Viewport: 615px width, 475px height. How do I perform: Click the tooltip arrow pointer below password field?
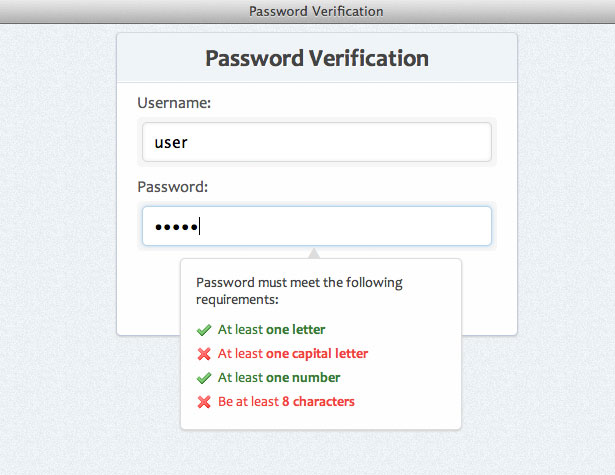pyautogui.click(x=314, y=253)
